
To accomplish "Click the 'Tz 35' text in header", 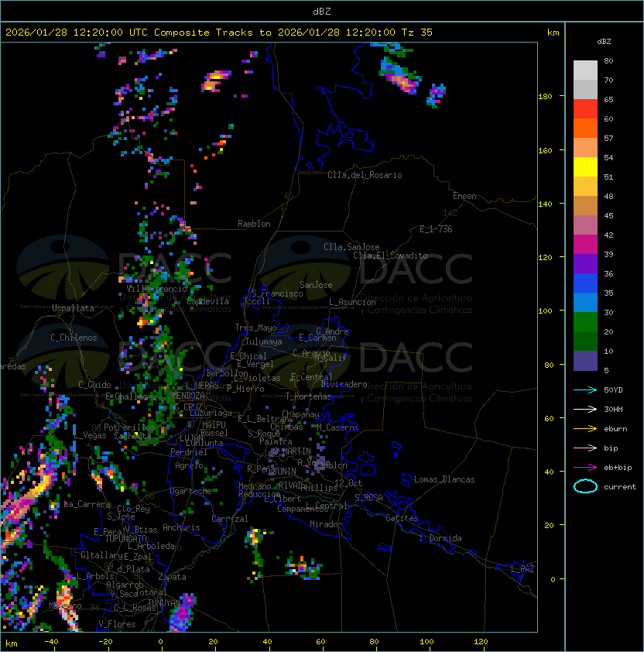I will 417,33.
